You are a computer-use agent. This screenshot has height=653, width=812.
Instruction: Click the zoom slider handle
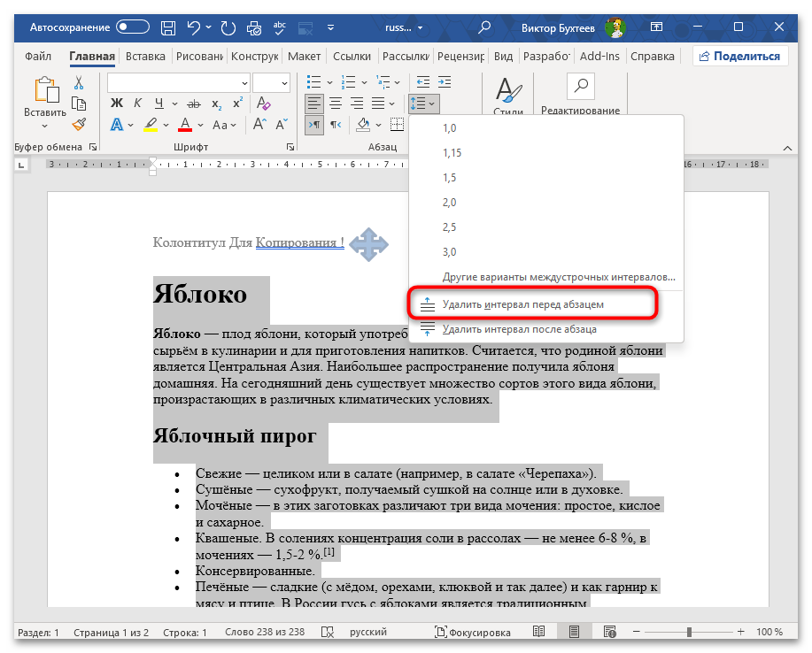689,632
